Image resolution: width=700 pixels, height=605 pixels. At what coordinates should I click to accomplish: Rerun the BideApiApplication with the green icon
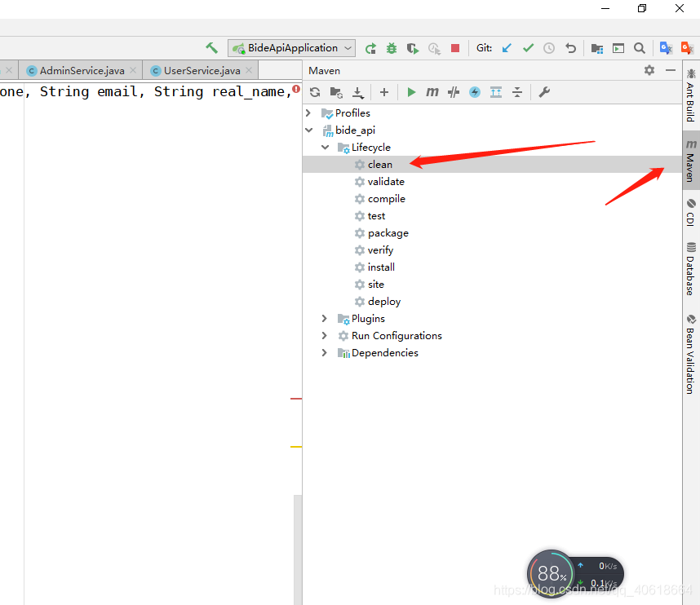click(370, 48)
